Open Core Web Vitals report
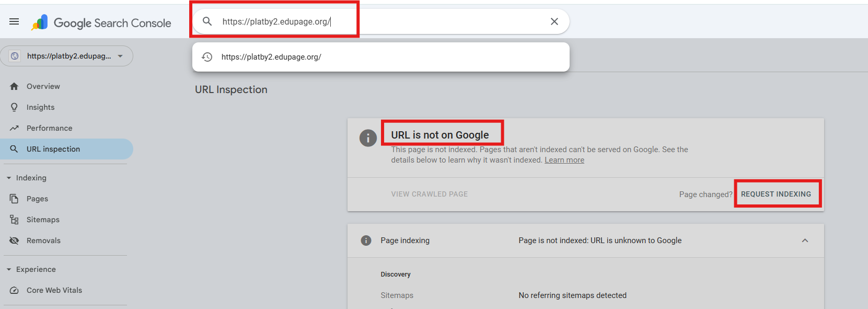This screenshot has width=868, height=309. (x=54, y=290)
